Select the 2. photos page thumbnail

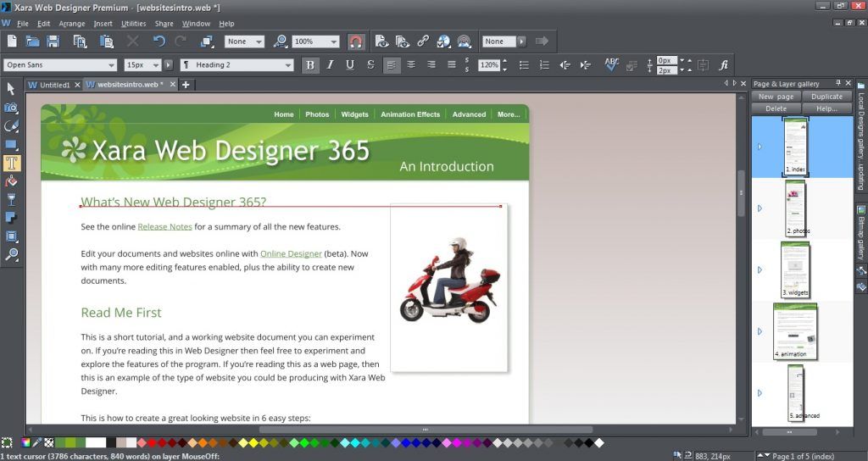[x=796, y=208]
